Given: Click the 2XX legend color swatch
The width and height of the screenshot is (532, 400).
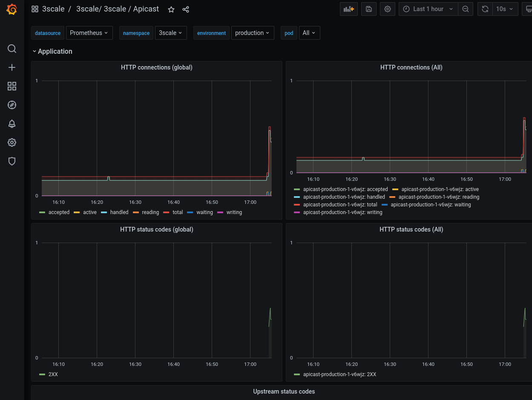Looking at the screenshot, I should [x=42, y=374].
